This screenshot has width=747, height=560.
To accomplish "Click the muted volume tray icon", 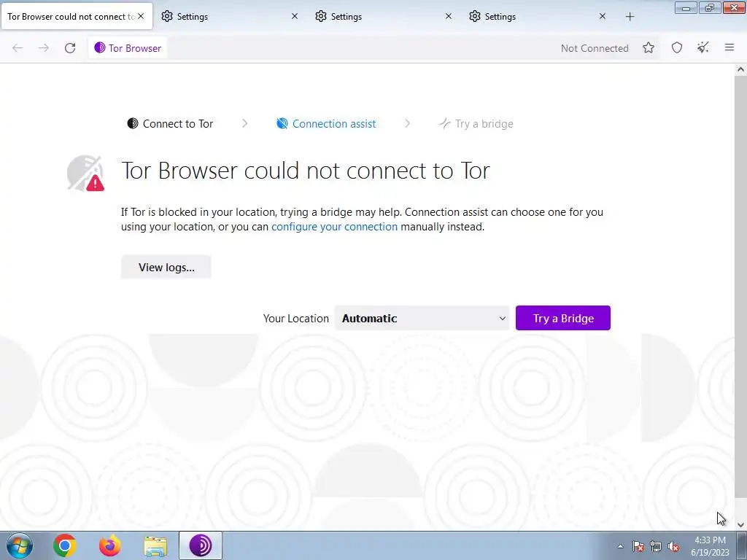I will pyautogui.click(x=673, y=547).
